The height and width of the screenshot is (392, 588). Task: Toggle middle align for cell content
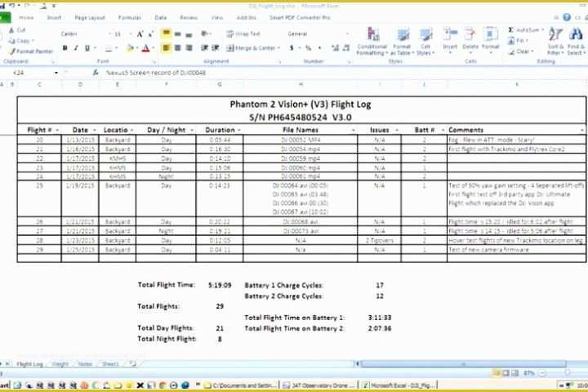pos(178,34)
